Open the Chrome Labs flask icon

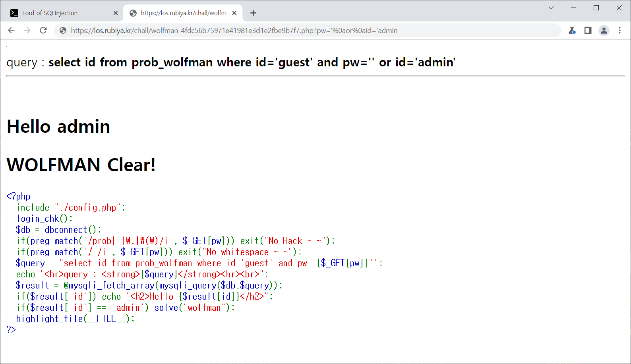(x=572, y=30)
